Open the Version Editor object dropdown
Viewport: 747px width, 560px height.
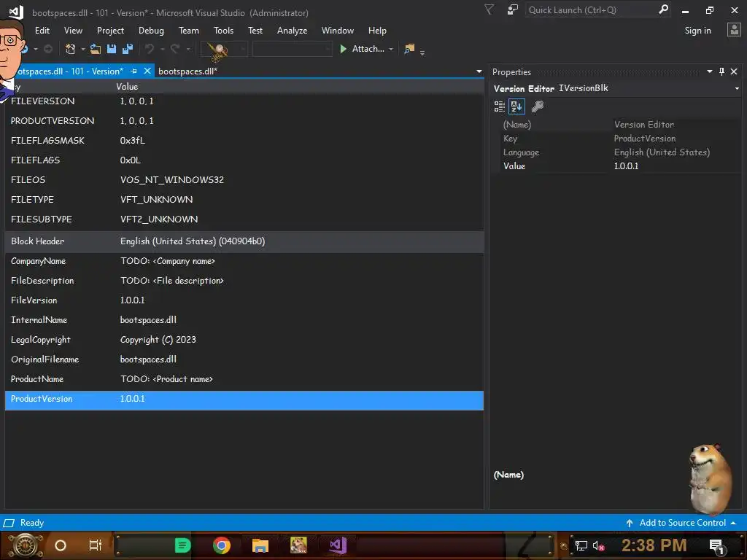737,88
